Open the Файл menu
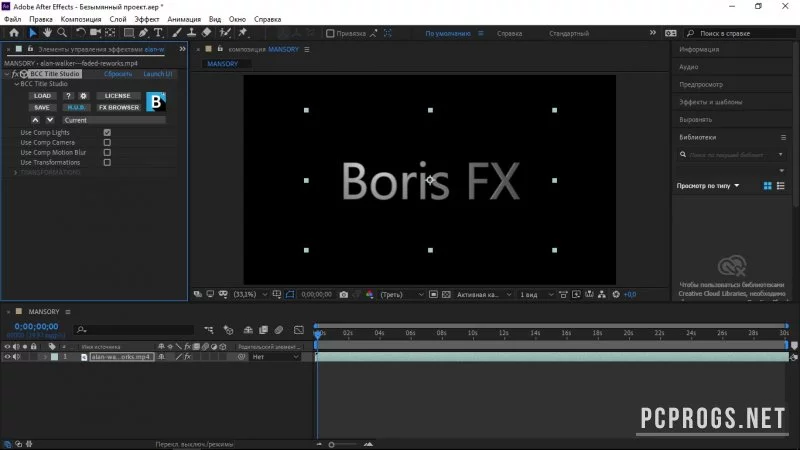 tap(13, 19)
